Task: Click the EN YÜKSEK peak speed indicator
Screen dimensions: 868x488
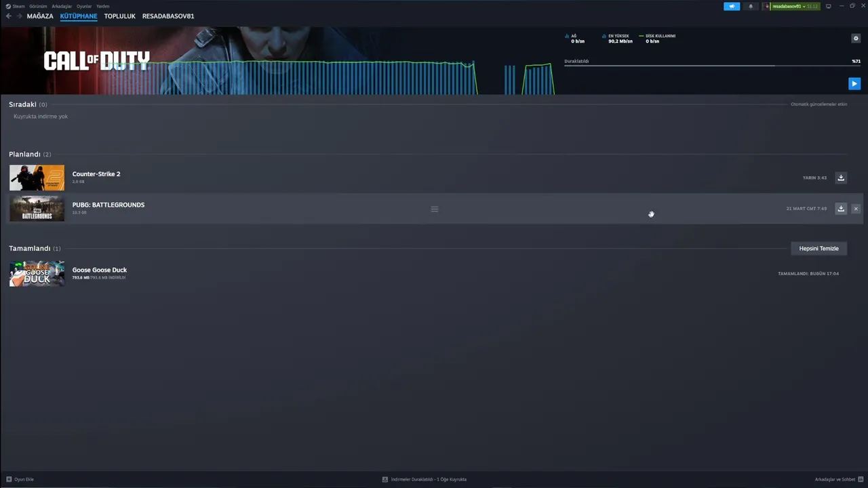Action: (x=618, y=39)
